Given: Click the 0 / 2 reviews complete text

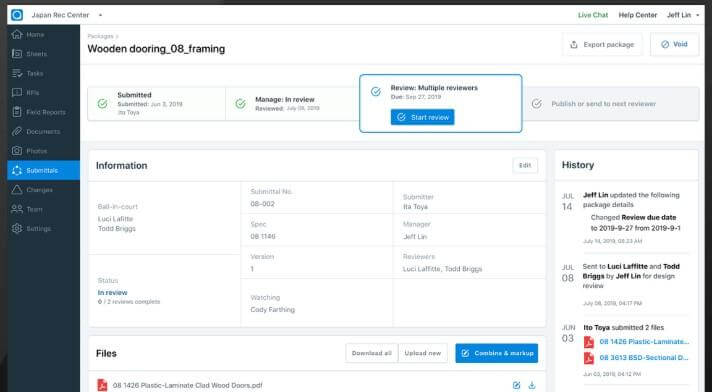Looking at the screenshot, I should click(129, 302).
